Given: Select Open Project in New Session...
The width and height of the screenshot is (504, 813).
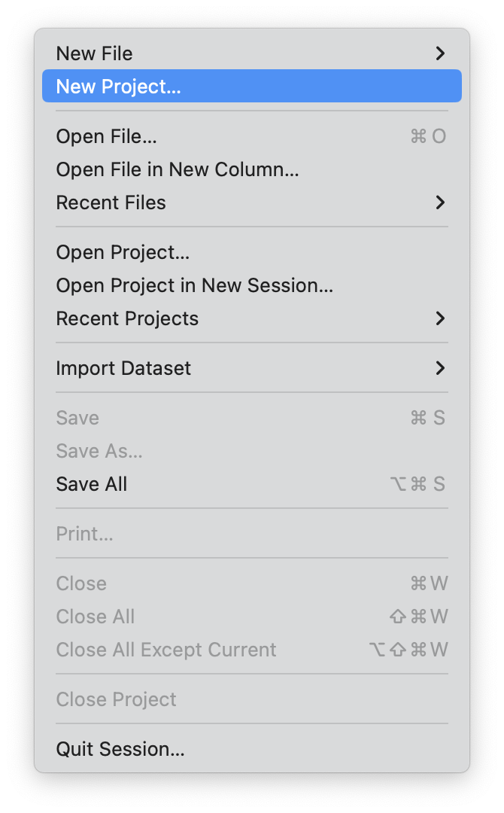Looking at the screenshot, I should tap(194, 285).
